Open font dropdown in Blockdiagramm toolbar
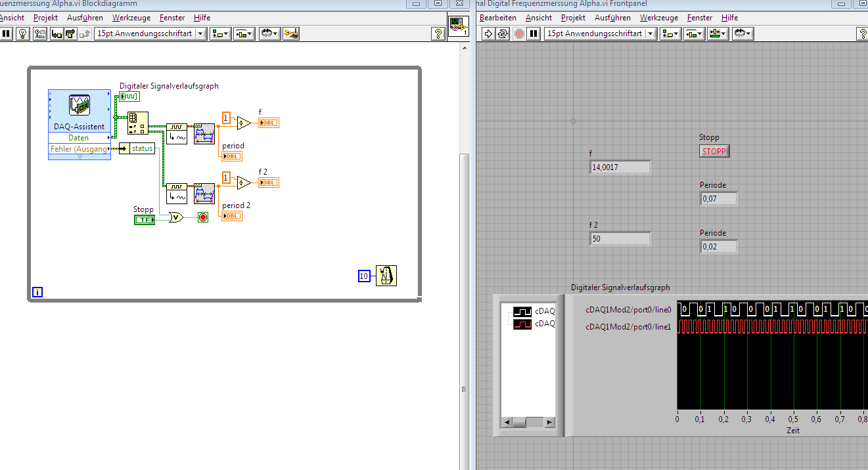 tap(150, 33)
